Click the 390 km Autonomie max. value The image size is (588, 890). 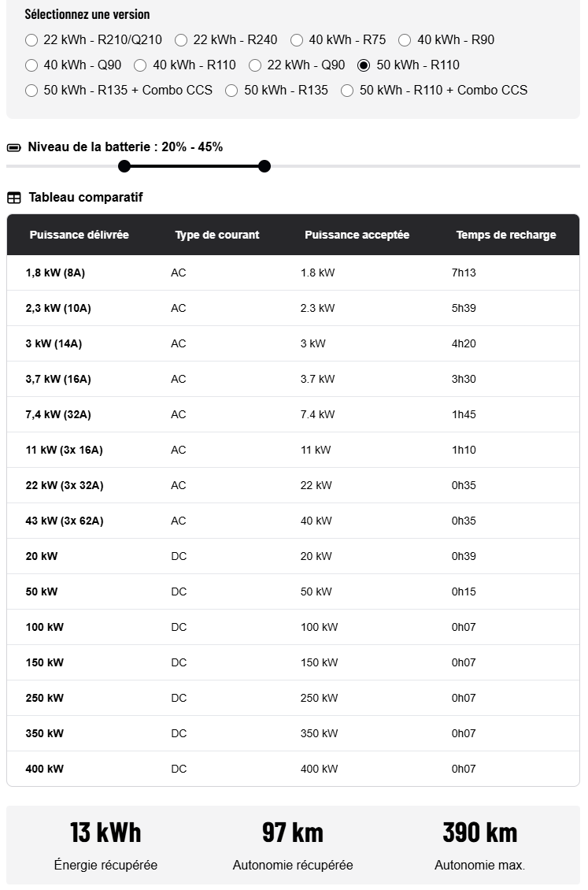pos(479,833)
